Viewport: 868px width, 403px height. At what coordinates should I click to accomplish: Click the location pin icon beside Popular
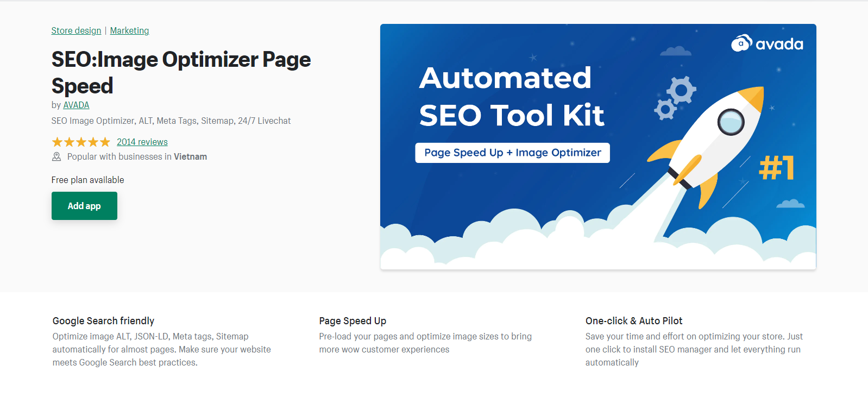[56, 157]
